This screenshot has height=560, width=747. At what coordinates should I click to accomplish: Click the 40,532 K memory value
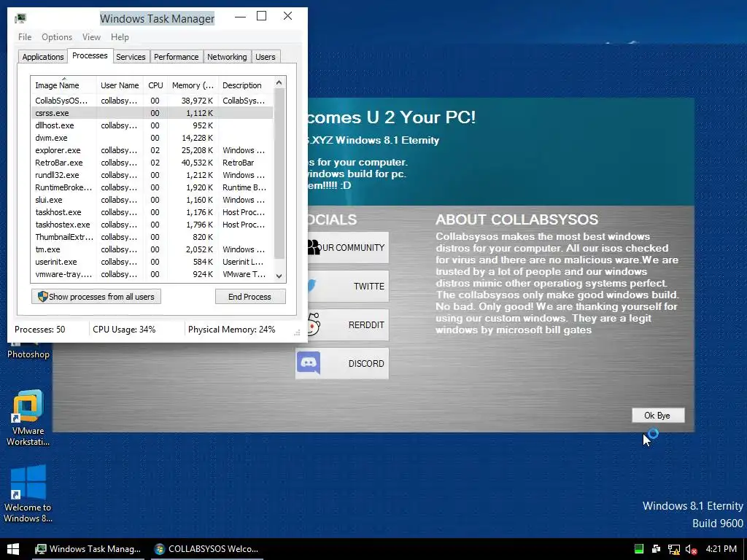click(197, 163)
